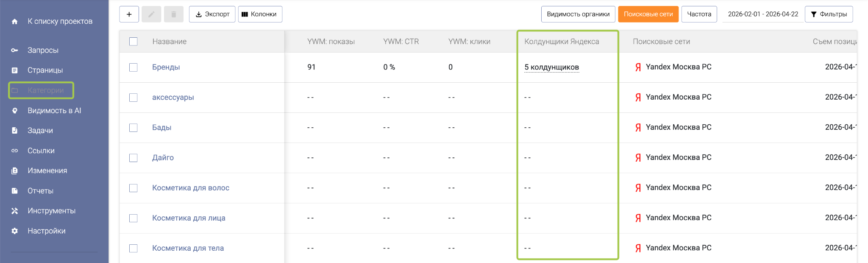Click the link icon beside Ссылки
The image size is (868, 263).
click(15, 151)
